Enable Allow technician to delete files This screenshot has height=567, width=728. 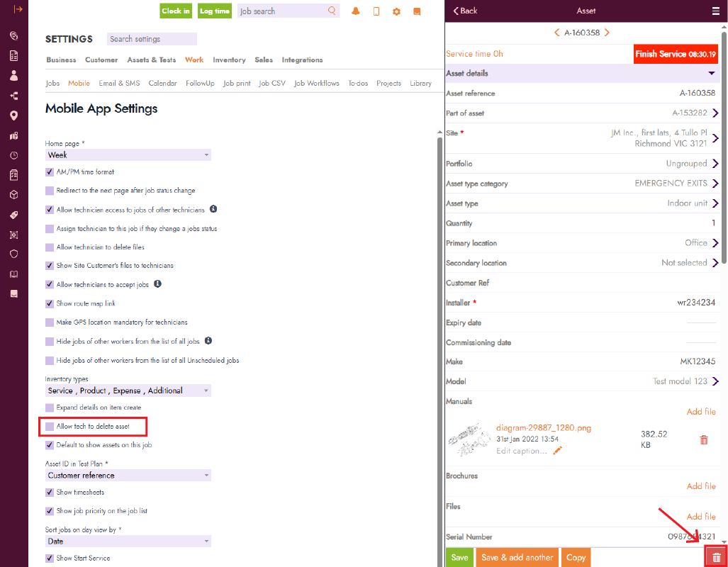coord(50,247)
